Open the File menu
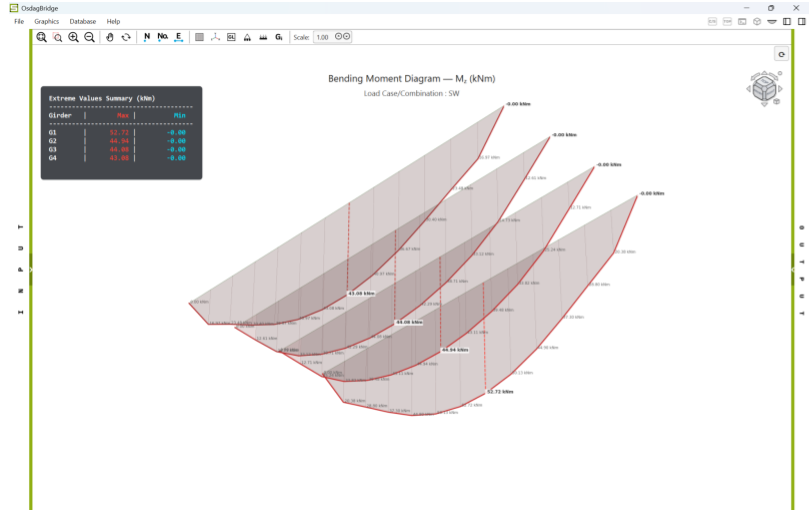Image resolution: width=811 pixels, height=526 pixels. click(x=19, y=22)
